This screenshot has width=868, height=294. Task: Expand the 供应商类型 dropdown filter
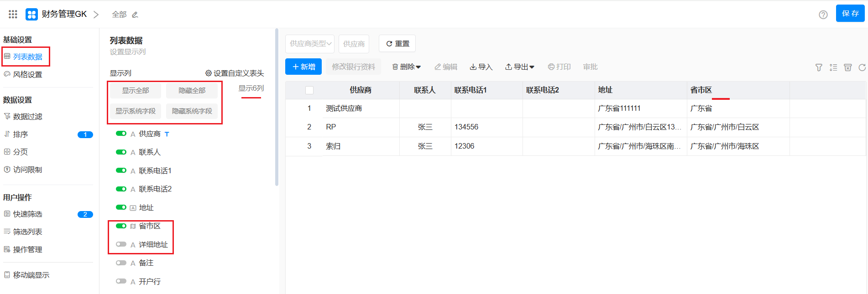click(x=310, y=44)
